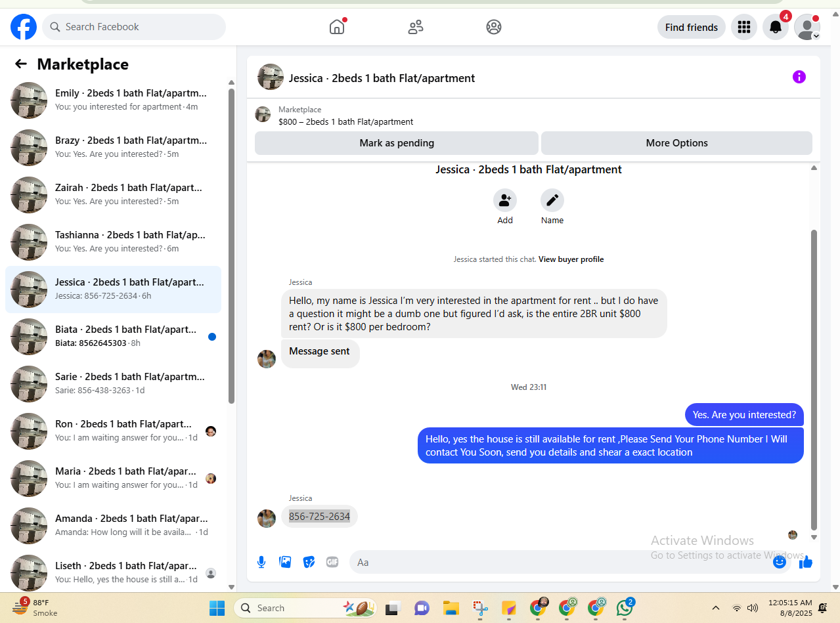Click the Add people icon
840x623 pixels.
(x=505, y=200)
